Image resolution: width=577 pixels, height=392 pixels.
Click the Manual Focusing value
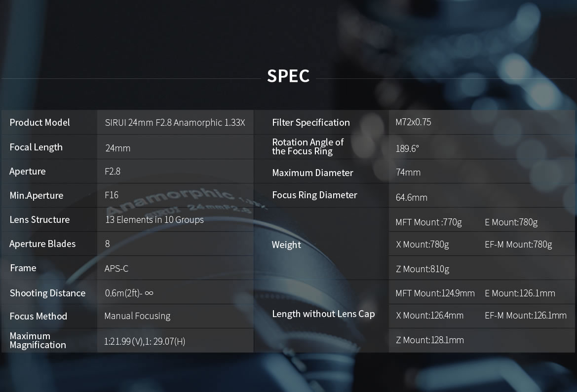(137, 316)
